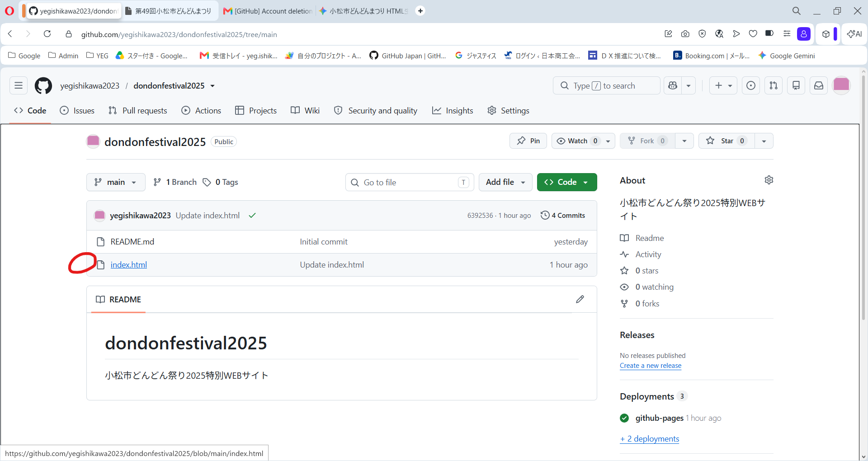Open the green Code clone dropdown
This screenshot has height=461, width=868.
567,182
